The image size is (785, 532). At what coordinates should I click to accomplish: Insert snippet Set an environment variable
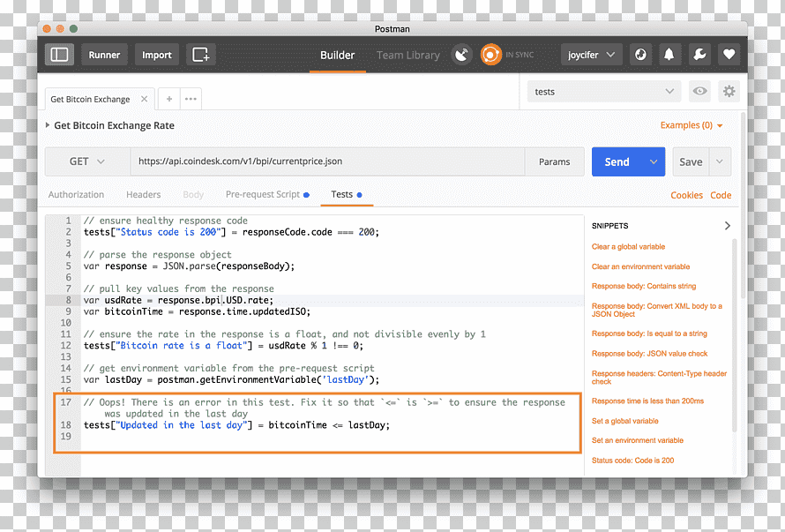pyautogui.click(x=638, y=440)
